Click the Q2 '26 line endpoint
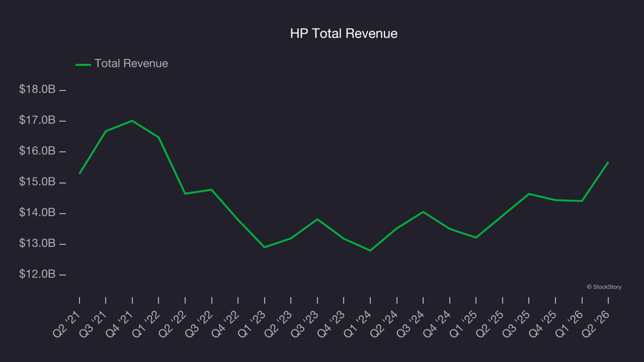This screenshot has width=644, height=362. click(608, 162)
